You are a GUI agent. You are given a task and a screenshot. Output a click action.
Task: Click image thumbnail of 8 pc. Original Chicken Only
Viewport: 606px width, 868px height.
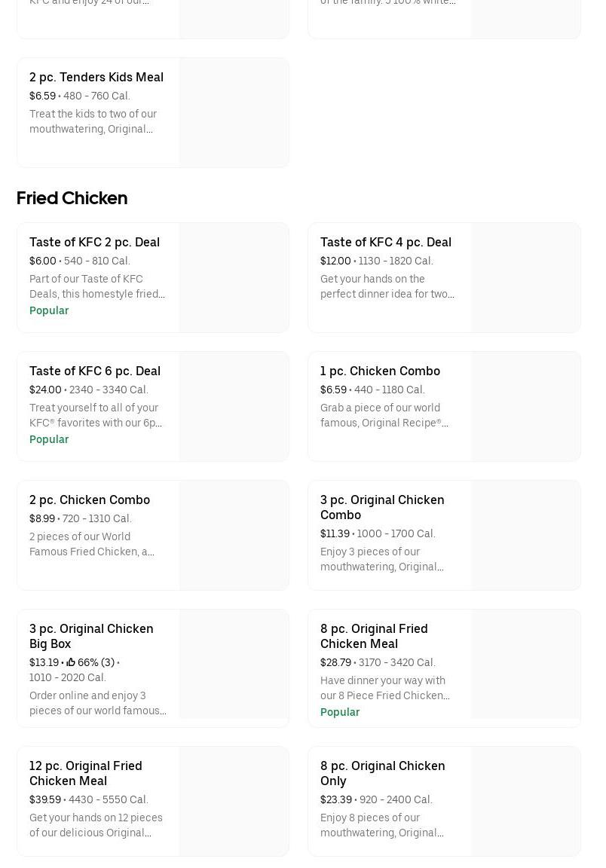[x=525, y=801]
